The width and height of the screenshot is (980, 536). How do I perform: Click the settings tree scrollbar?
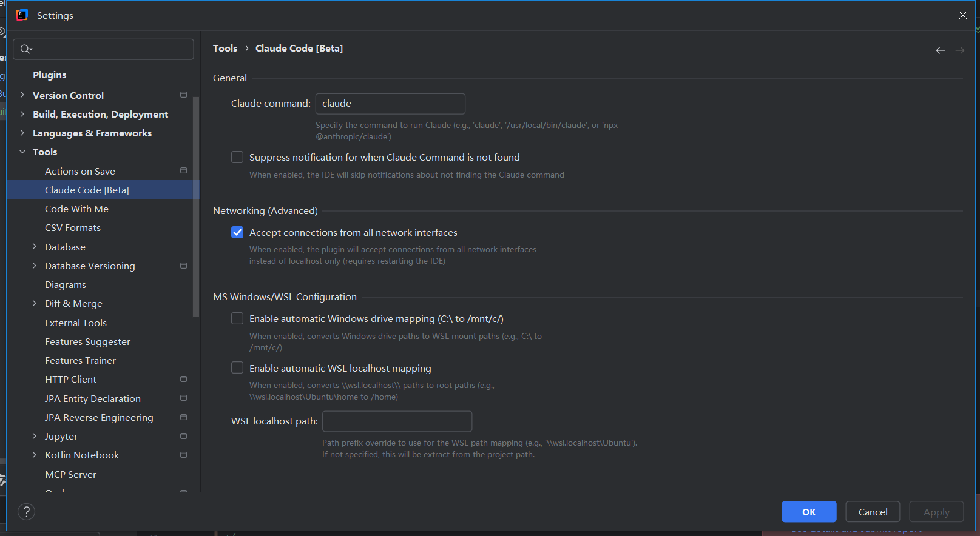click(195, 206)
